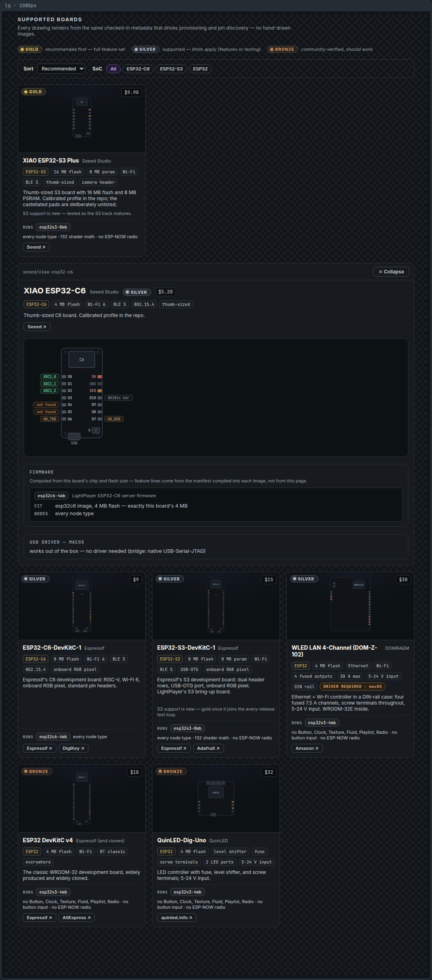Click the D0 pin pad on pinout

[x=64, y=377]
